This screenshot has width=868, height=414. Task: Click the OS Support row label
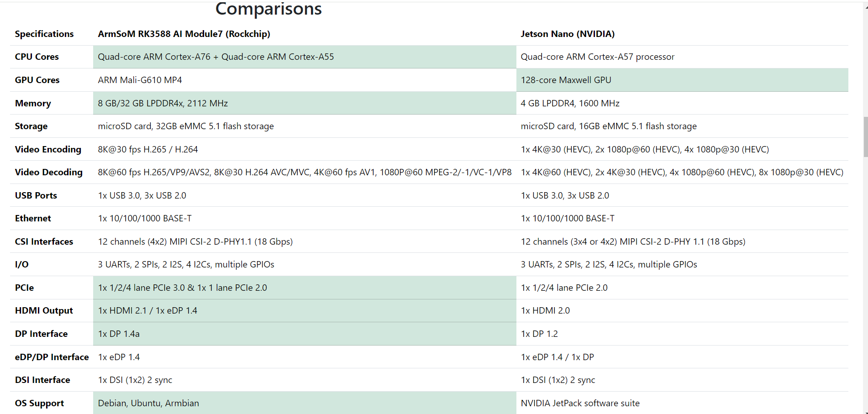[x=39, y=403]
